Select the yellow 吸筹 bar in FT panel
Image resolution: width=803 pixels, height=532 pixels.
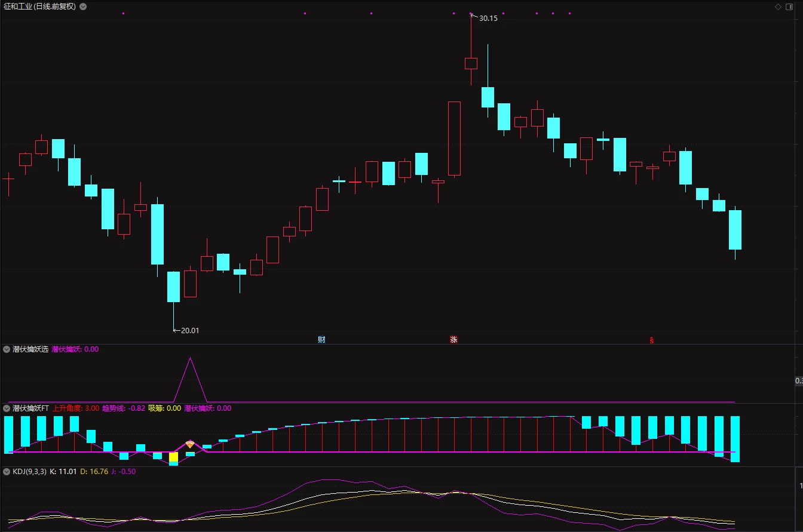tap(173, 457)
